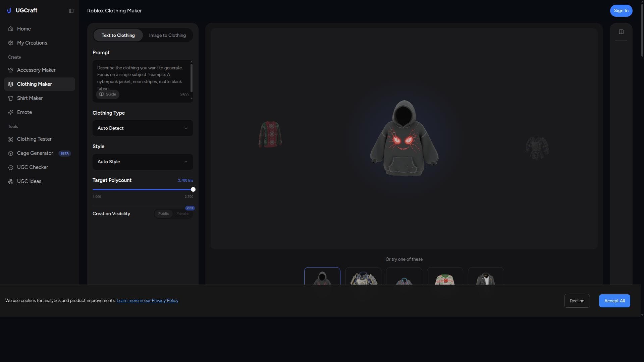The height and width of the screenshot is (362, 644).
Task: Collapse the left sidebar panel icon
Action: click(71, 11)
